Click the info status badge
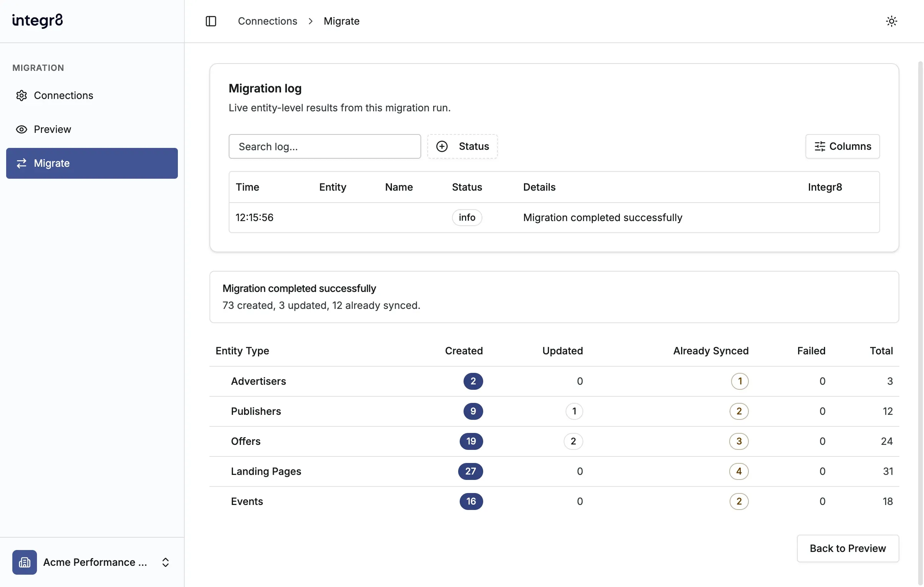This screenshot has height=587, width=924. (x=467, y=218)
